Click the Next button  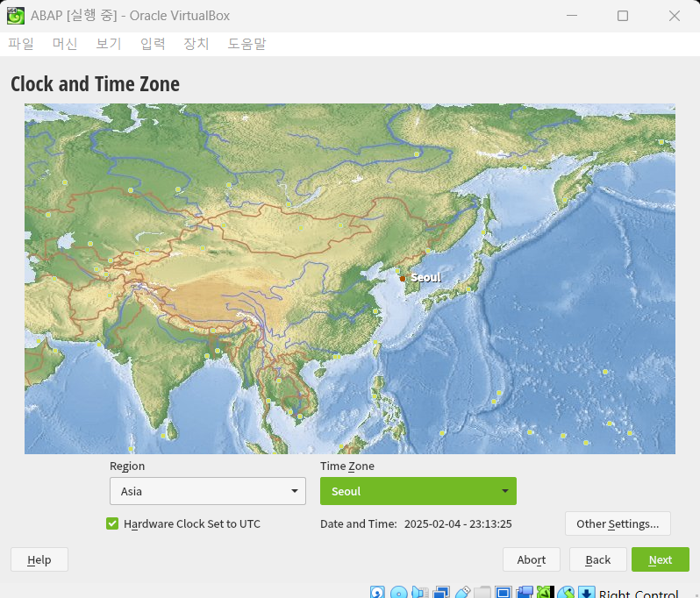661,559
